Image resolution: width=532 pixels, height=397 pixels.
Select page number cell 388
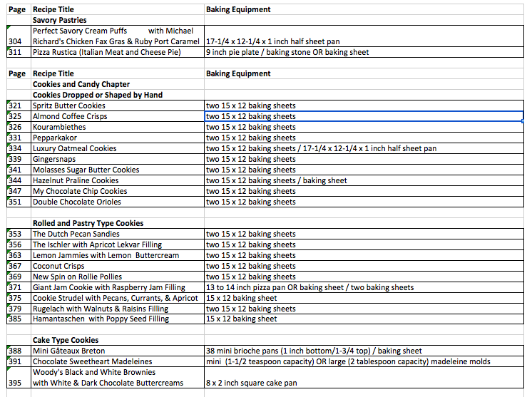point(19,351)
